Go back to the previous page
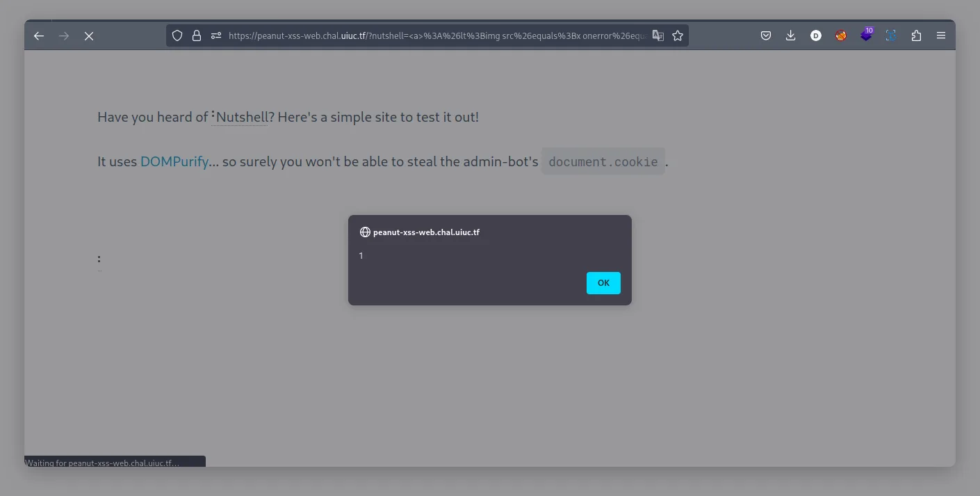This screenshot has height=496, width=980. coord(39,35)
